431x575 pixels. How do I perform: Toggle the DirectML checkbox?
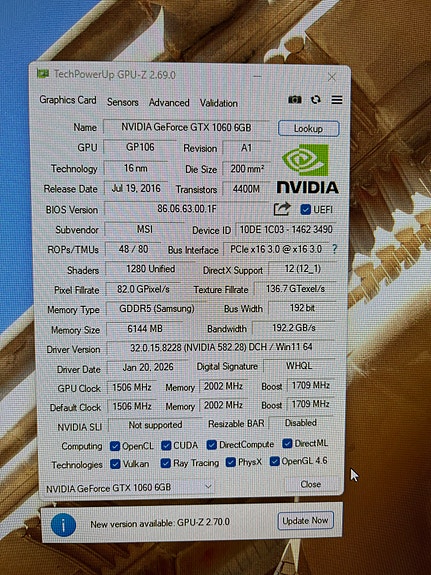[287, 443]
